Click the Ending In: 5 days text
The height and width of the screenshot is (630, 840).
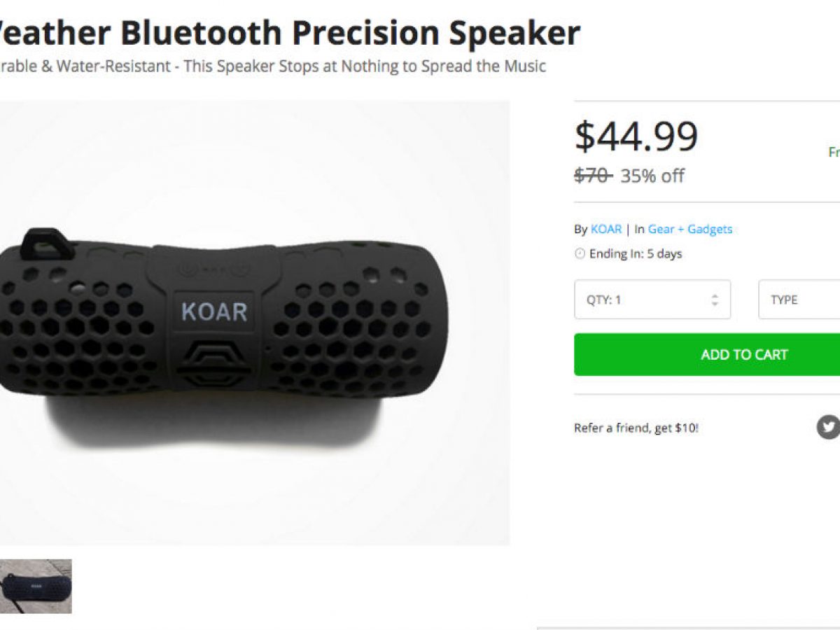636,254
